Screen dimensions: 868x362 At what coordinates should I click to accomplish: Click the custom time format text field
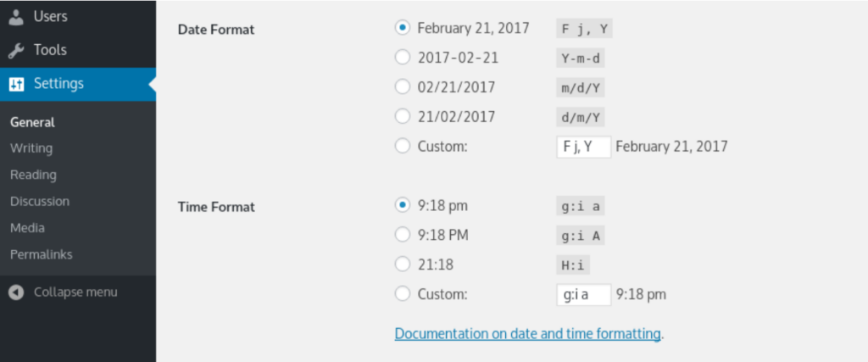pyautogui.click(x=583, y=294)
